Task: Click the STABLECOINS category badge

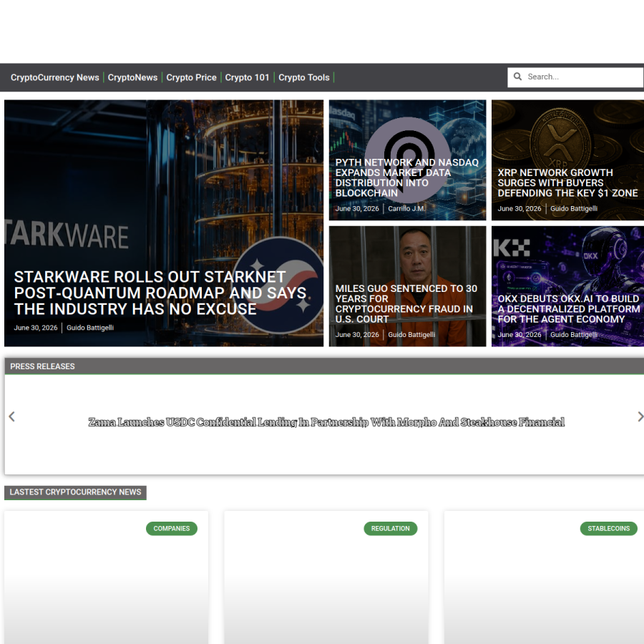Action: (x=608, y=528)
